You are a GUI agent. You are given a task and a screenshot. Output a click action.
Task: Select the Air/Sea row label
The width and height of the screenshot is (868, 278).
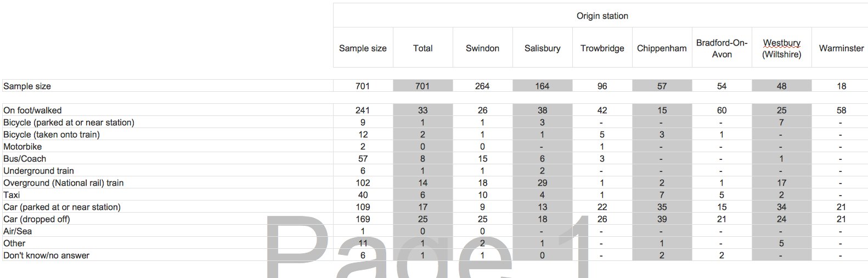click(x=18, y=231)
